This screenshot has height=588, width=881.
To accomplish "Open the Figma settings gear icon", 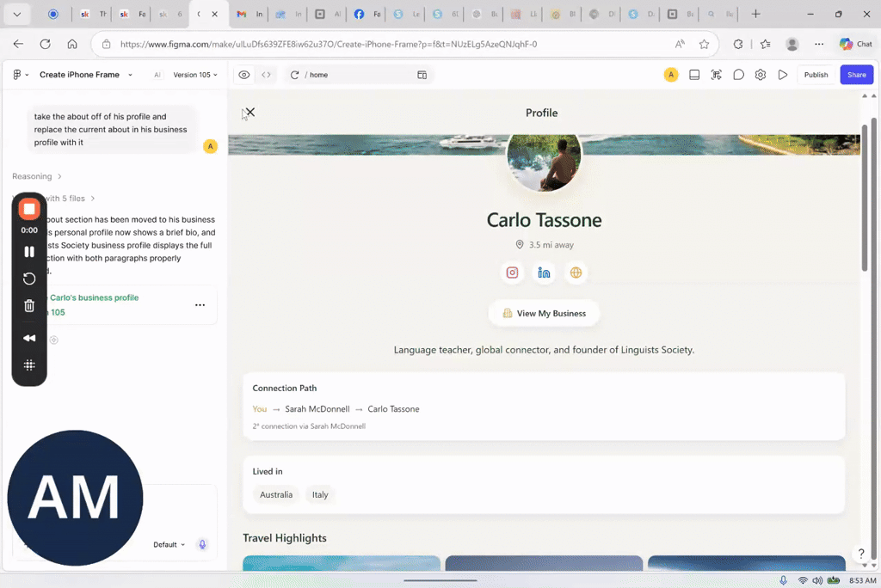I will tap(761, 75).
